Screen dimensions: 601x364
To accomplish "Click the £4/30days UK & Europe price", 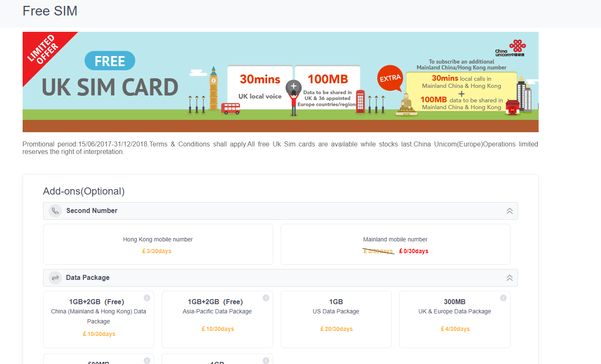I will [455, 329].
